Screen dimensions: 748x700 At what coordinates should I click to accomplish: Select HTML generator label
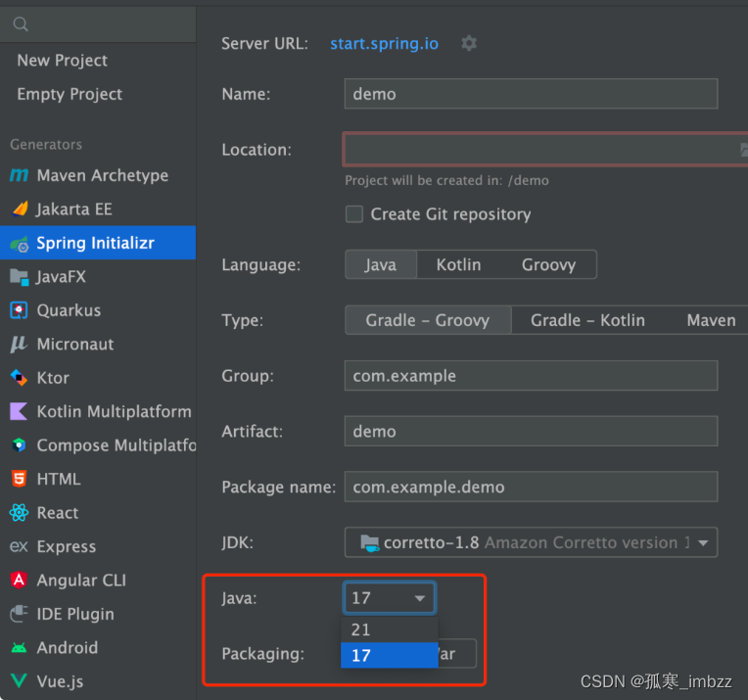(x=59, y=479)
